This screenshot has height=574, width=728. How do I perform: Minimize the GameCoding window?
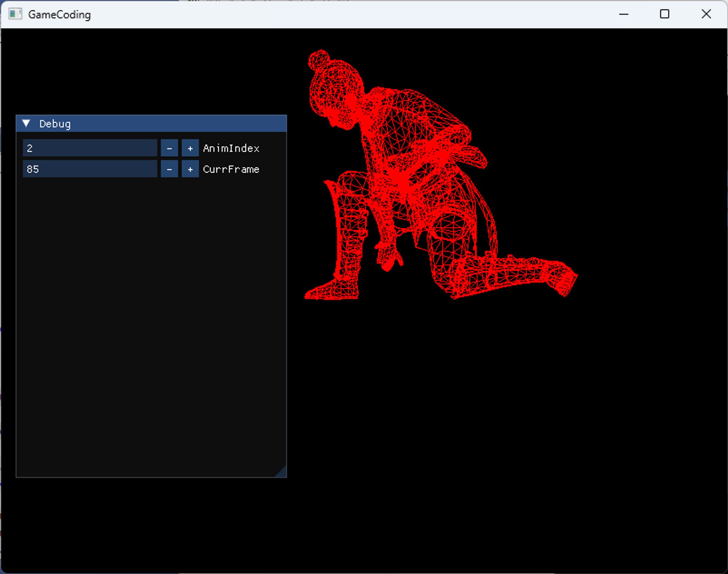pos(624,14)
